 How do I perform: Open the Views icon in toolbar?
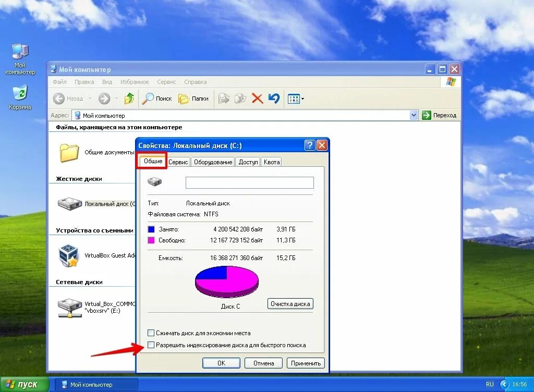294,99
